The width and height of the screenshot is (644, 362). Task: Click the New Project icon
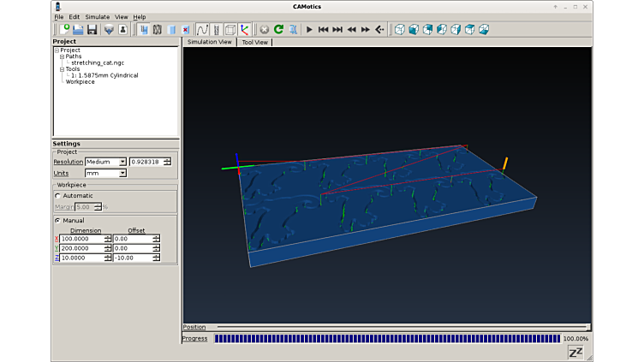coord(64,29)
